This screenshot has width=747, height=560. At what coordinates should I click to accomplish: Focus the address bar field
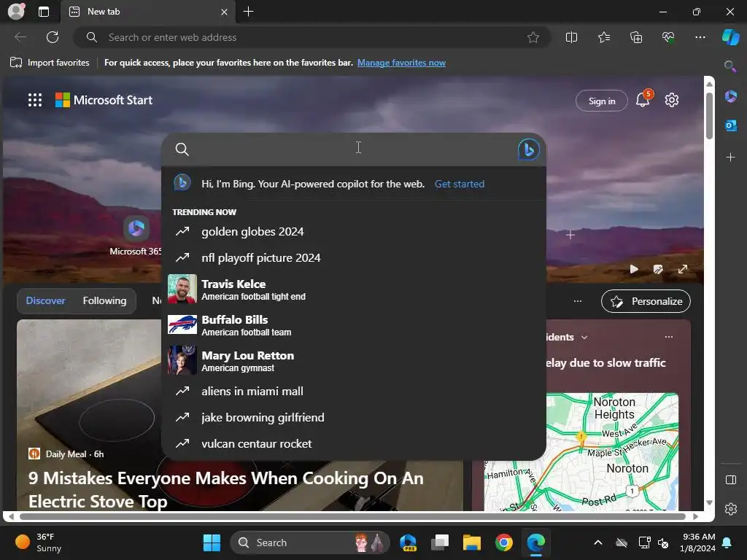312,37
